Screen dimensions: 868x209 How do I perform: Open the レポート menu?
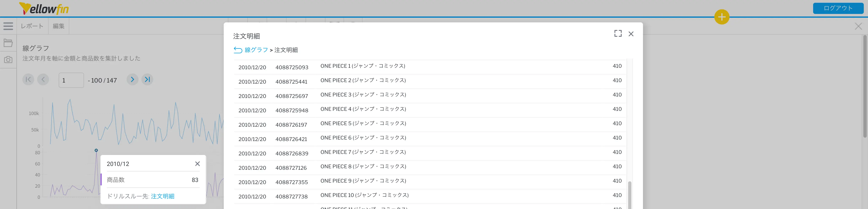(x=32, y=26)
